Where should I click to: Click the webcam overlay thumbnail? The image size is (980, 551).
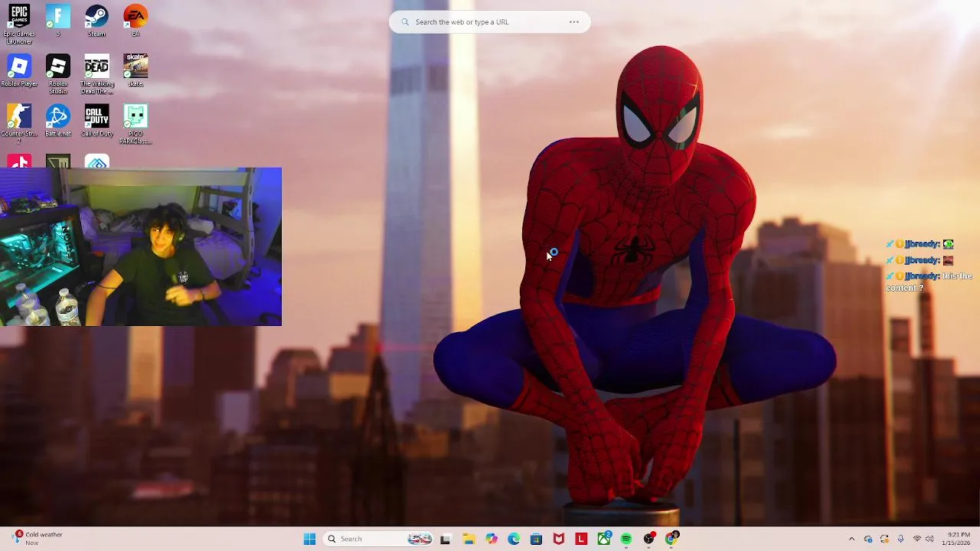point(141,246)
